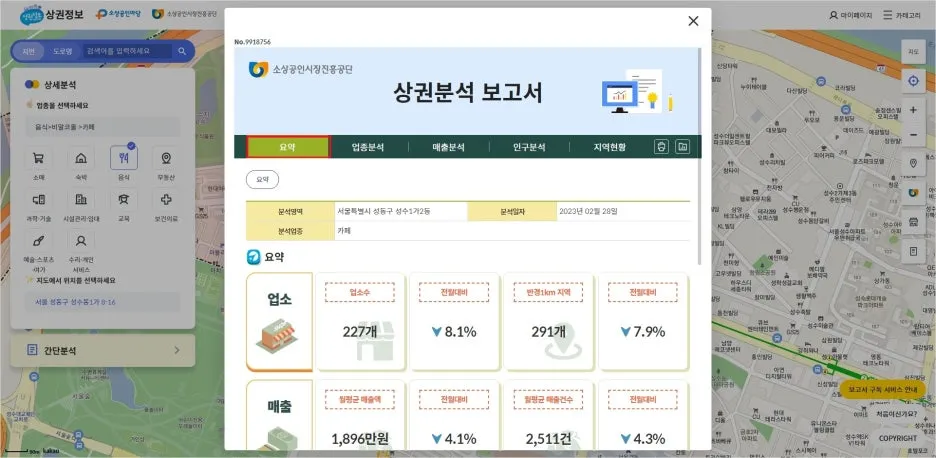Click the 보고서 구독 서비스 안내 button
936x458 pixels.
pos(883,389)
